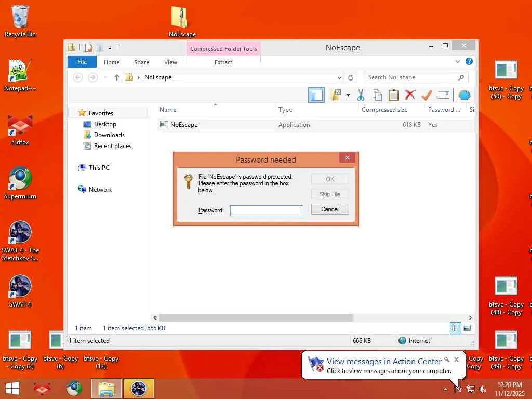Viewport: 532px width, 399px height.
Task: Click File Explorer on the taskbar
Action: pos(106,389)
